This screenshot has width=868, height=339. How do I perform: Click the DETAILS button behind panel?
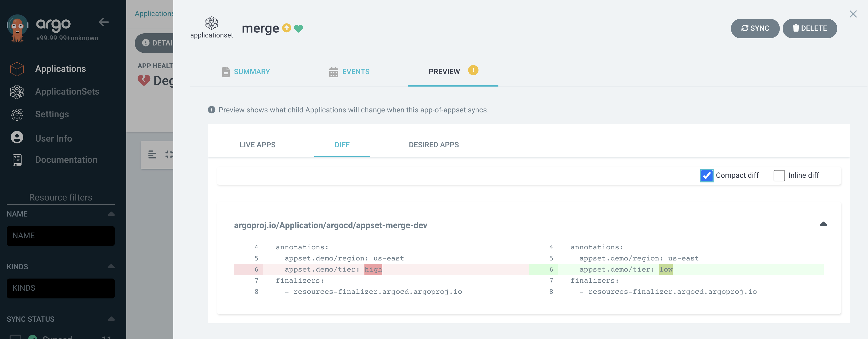click(x=154, y=43)
